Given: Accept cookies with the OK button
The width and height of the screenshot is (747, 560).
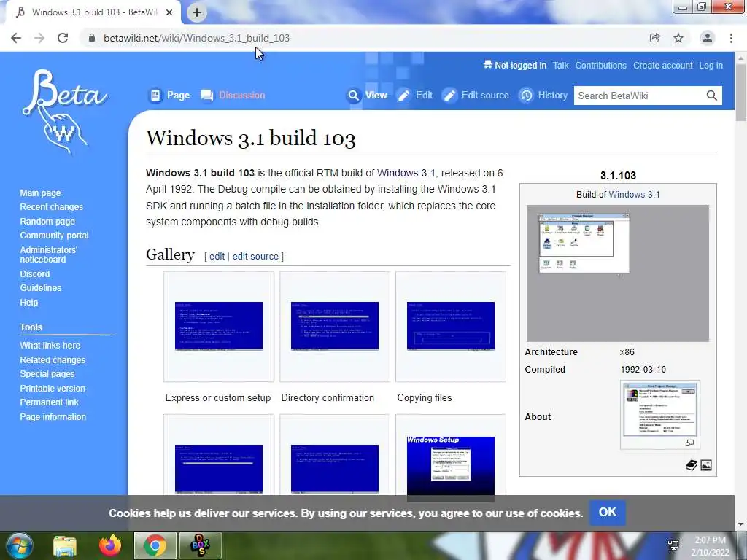Looking at the screenshot, I should pyautogui.click(x=608, y=513).
